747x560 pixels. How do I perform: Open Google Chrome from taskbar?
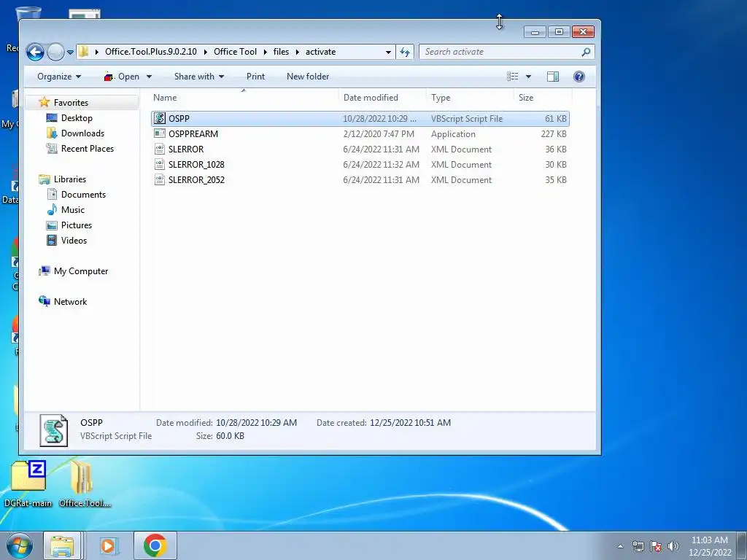click(x=155, y=545)
